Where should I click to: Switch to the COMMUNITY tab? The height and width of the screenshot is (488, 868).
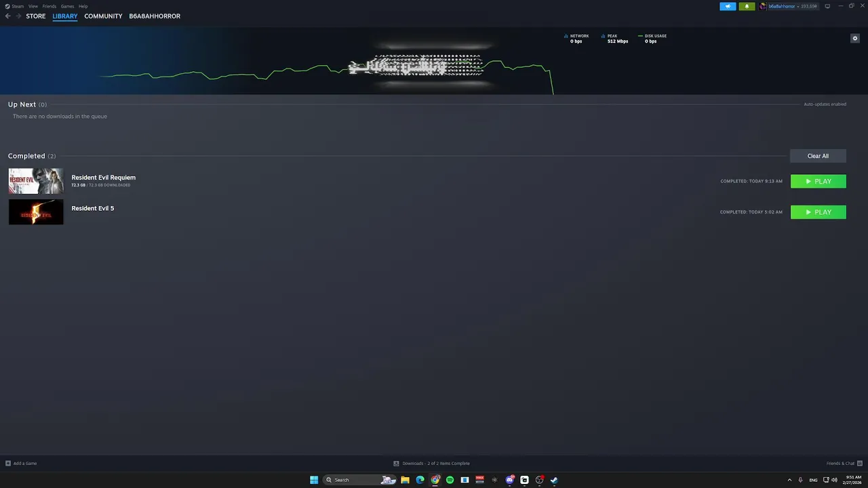[x=103, y=16]
